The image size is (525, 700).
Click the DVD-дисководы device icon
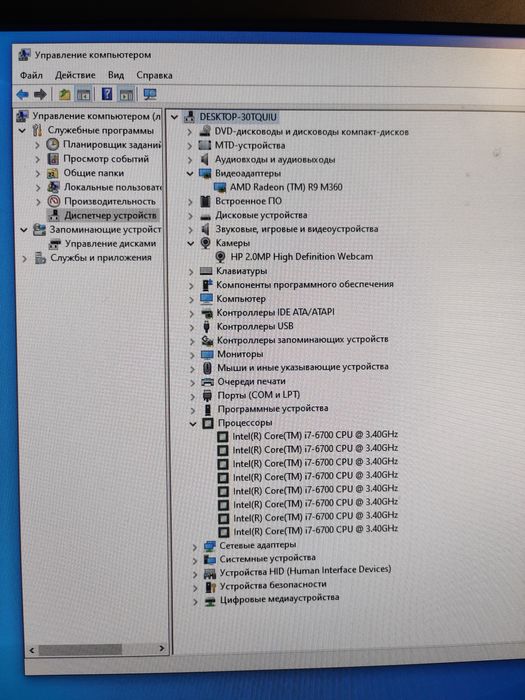[x=205, y=131]
